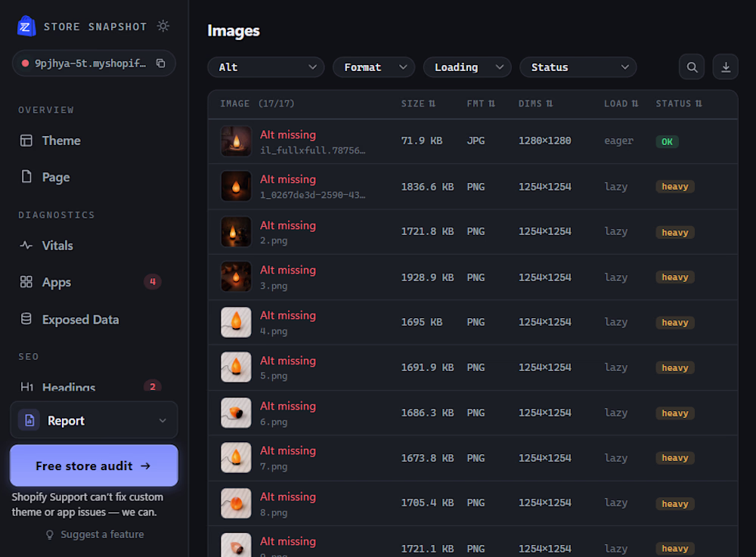Copy the store domain with the copy icon
Image resolution: width=756 pixels, height=557 pixels.
(x=160, y=63)
